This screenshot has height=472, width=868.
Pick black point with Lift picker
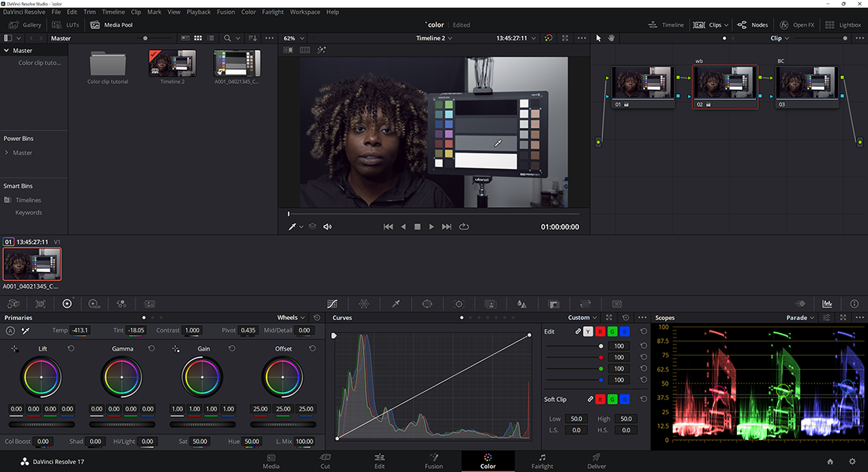click(14, 349)
